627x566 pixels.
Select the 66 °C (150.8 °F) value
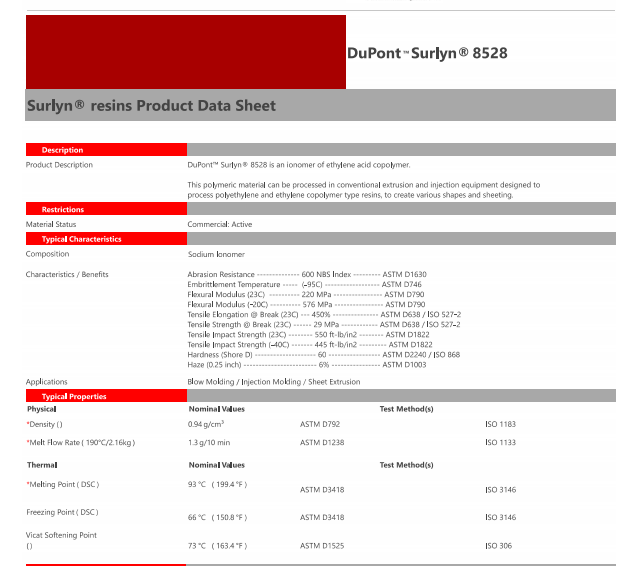point(218,517)
